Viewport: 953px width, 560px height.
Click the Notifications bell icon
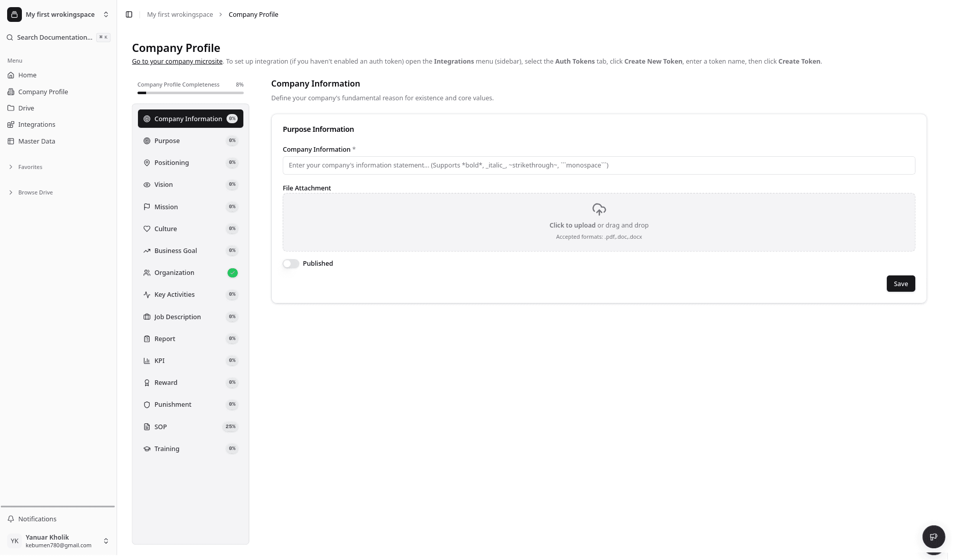pyautogui.click(x=11, y=519)
